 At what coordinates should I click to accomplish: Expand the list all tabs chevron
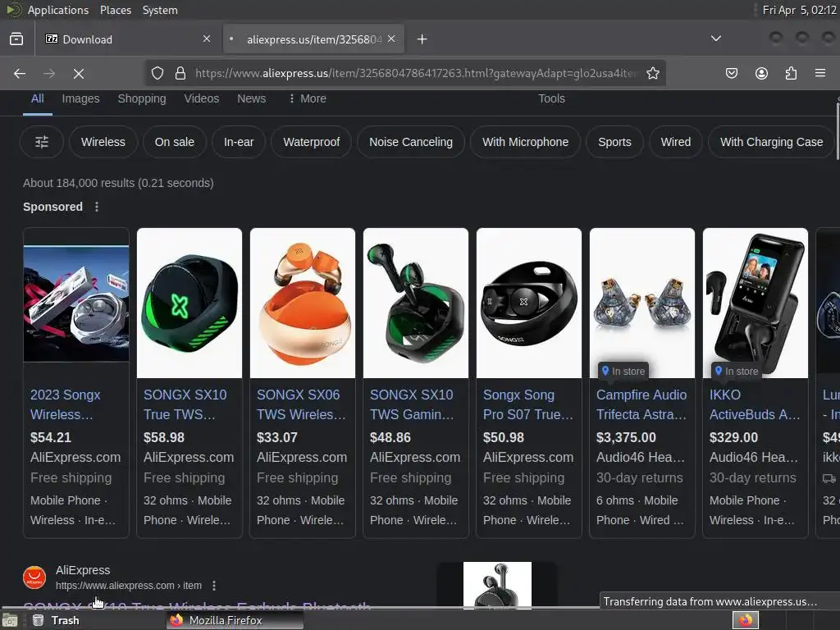click(715, 39)
